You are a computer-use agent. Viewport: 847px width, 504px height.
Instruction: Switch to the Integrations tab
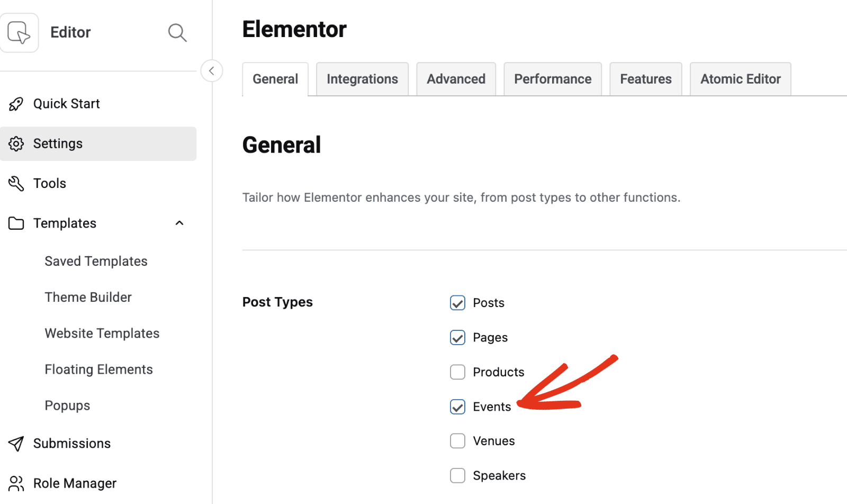click(x=362, y=79)
